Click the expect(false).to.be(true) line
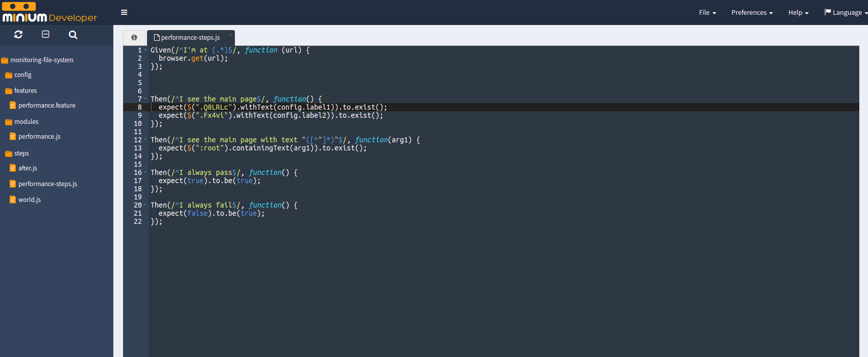The height and width of the screenshot is (357, 868). pos(211,213)
